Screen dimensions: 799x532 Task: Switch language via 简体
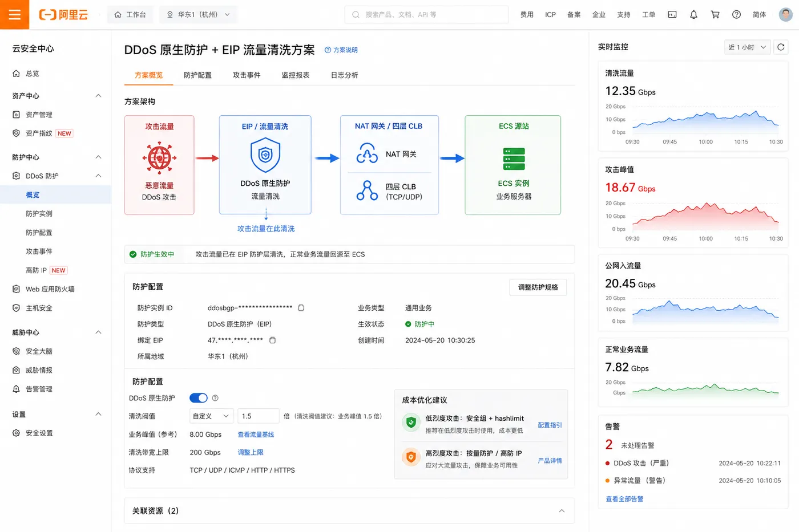(x=759, y=15)
